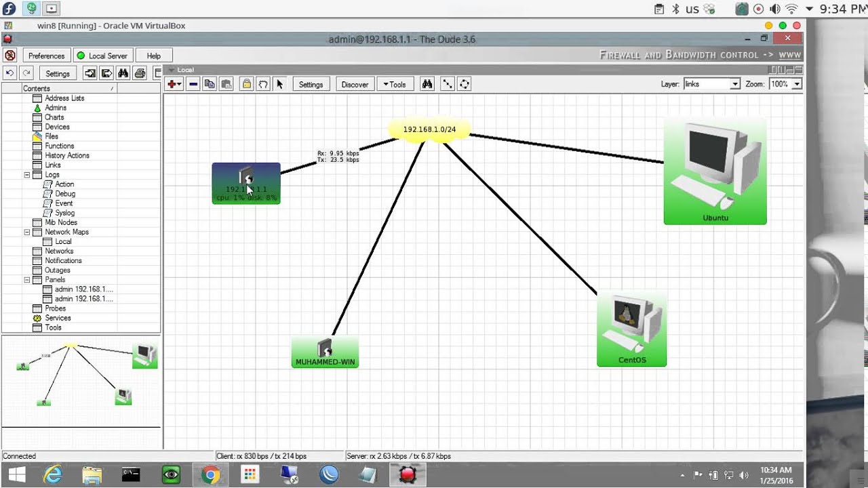868x488 pixels.
Task: Select Address Lists in Contents tree
Action: point(64,98)
